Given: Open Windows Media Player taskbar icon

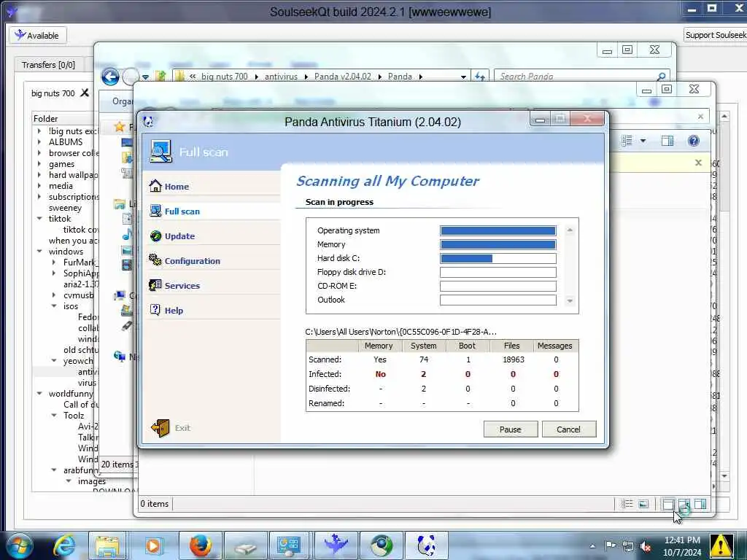Looking at the screenshot, I should (153, 545).
